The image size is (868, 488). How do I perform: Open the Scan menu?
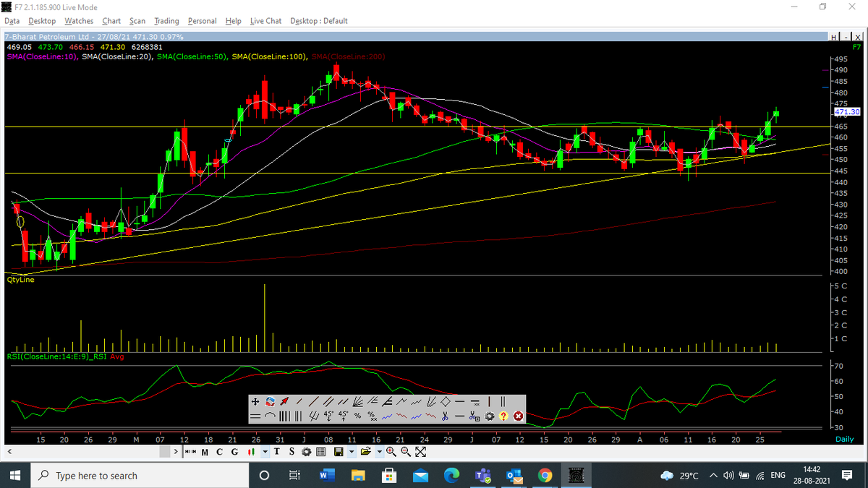point(137,21)
